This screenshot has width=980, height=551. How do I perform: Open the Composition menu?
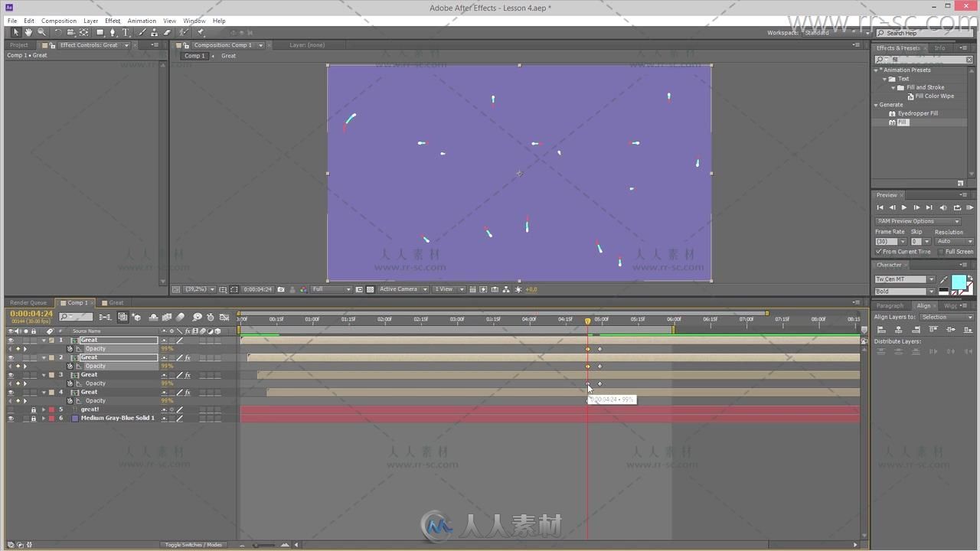59,21
